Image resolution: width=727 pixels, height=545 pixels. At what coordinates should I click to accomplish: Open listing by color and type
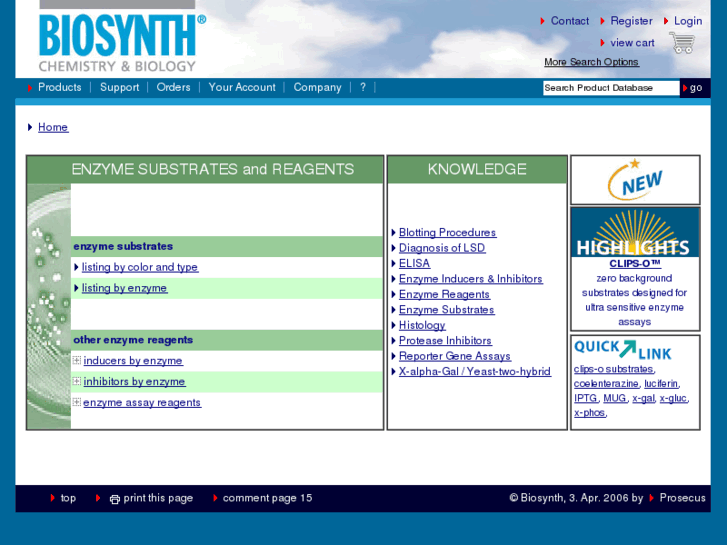click(140, 267)
